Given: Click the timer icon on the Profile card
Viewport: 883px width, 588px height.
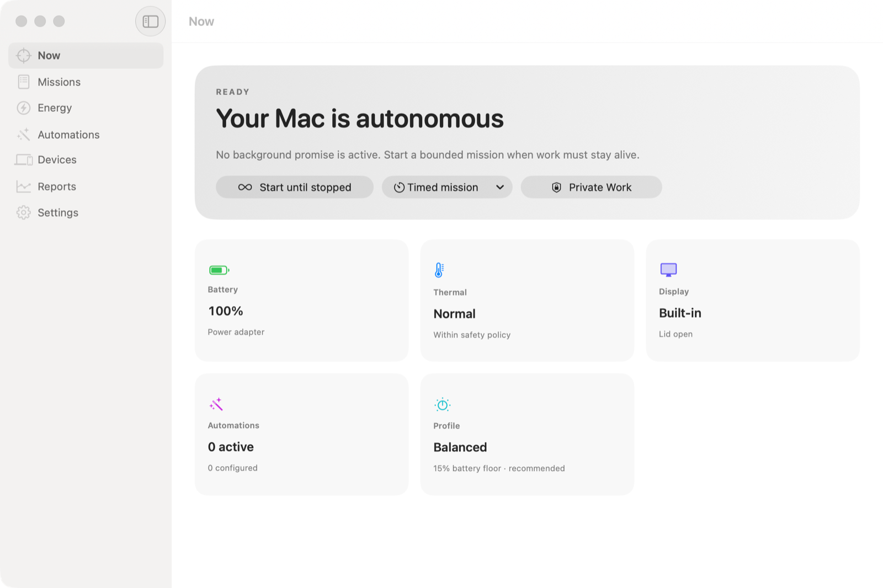Looking at the screenshot, I should [442, 405].
